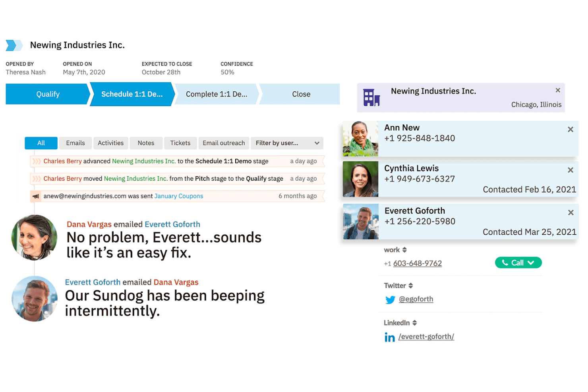Remove the Cynthia Lewis contact card
The height and width of the screenshot is (392, 588).
(x=571, y=170)
